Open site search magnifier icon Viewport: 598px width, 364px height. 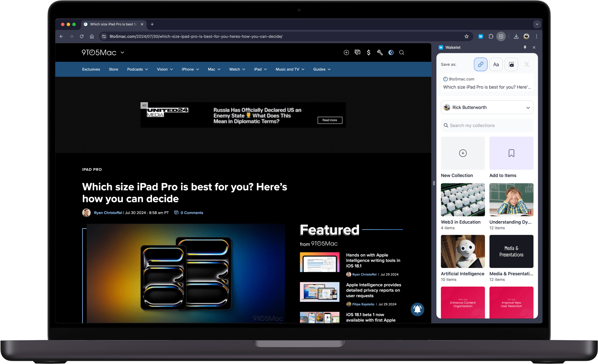(402, 53)
